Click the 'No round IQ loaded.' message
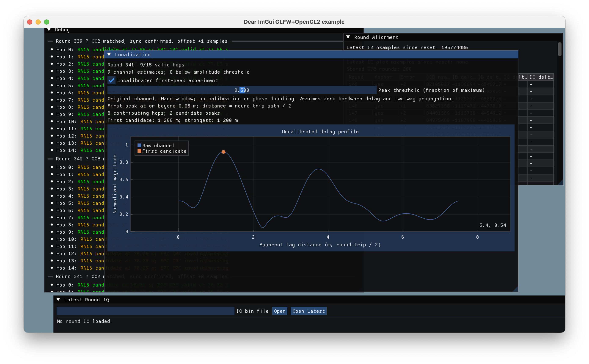589x364 pixels. pyautogui.click(x=84, y=321)
